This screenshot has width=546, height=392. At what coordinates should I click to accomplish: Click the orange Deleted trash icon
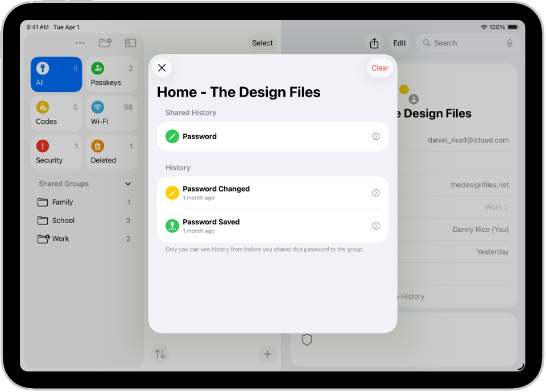tap(97, 146)
